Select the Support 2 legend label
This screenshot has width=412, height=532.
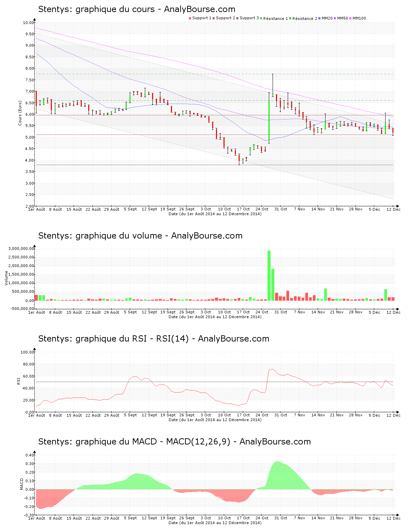click(226, 18)
